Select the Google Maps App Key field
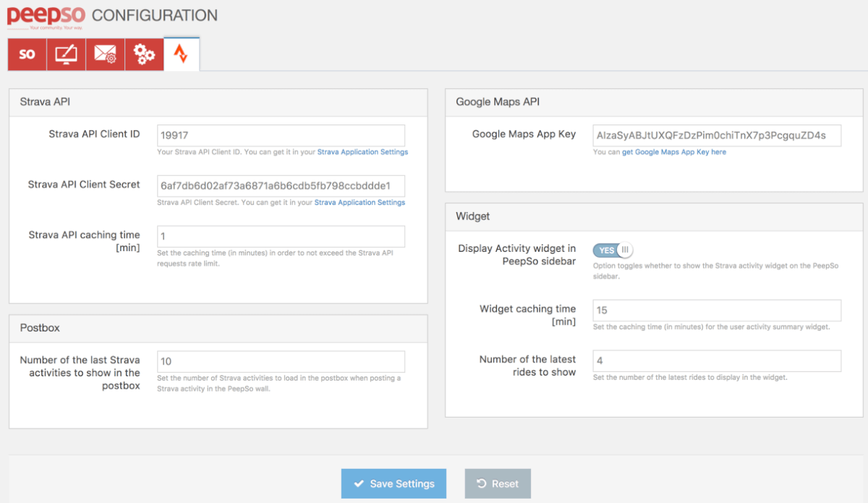 pos(716,135)
